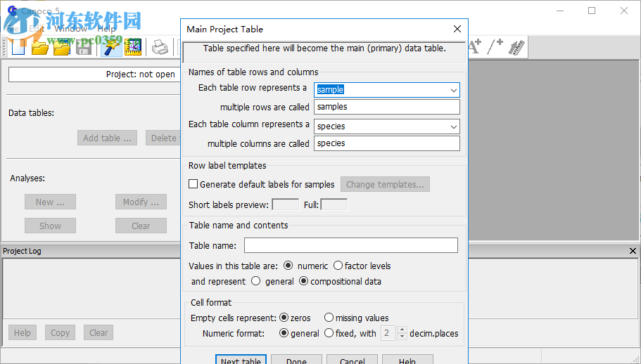Expand the table row represents dropdown
This screenshot has height=364, width=641.
(454, 90)
